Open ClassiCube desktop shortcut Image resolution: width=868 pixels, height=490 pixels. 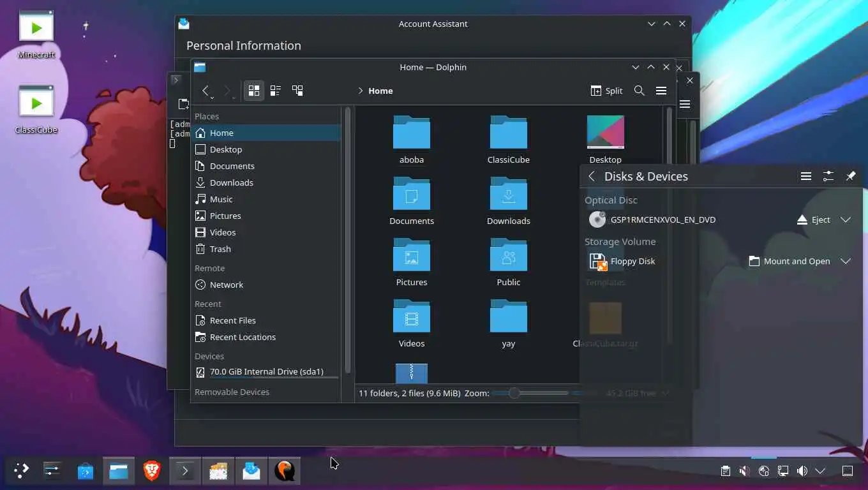[36, 110]
